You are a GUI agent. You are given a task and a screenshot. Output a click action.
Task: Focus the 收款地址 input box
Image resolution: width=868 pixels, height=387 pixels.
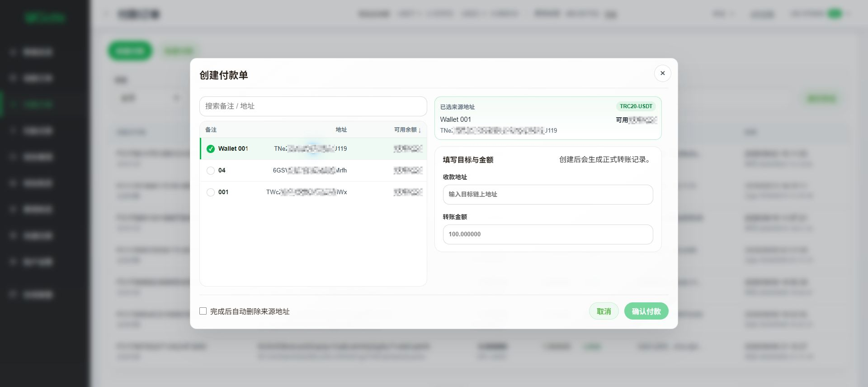(548, 195)
